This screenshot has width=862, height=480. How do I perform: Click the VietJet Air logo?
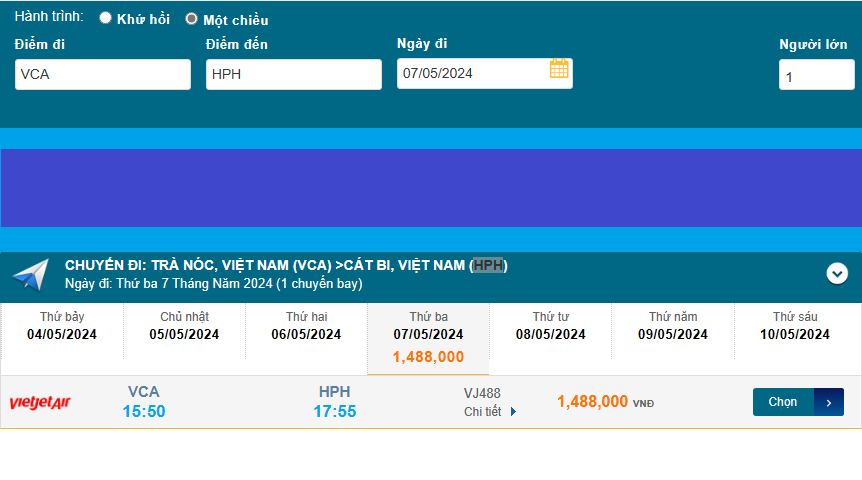(40, 402)
